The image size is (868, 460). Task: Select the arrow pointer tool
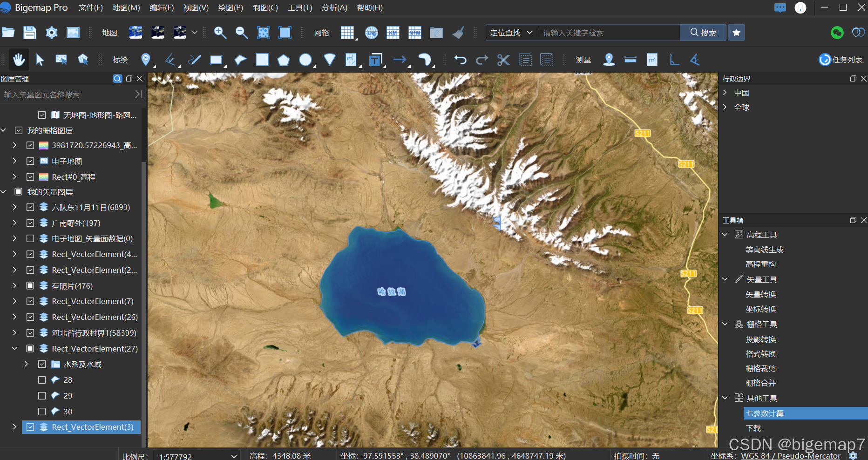pyautogui.click(x=40, y=60)
